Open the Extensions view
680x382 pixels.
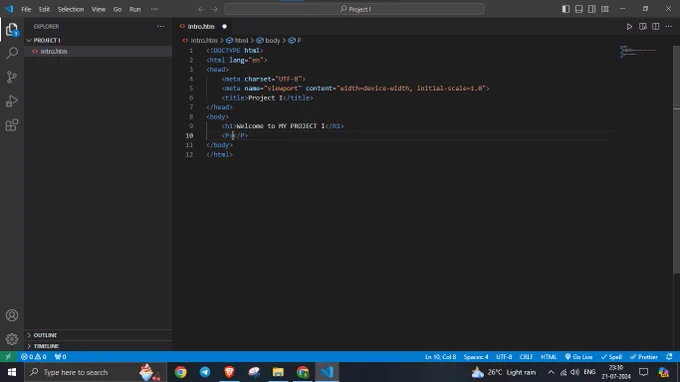coord(12,125)
